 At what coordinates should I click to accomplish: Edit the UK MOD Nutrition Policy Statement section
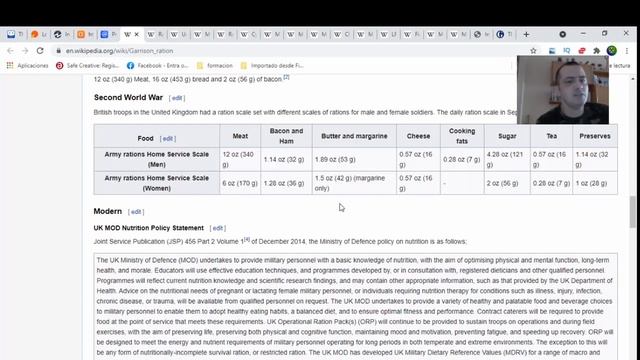pyautogui.click(x=218, y=228)
